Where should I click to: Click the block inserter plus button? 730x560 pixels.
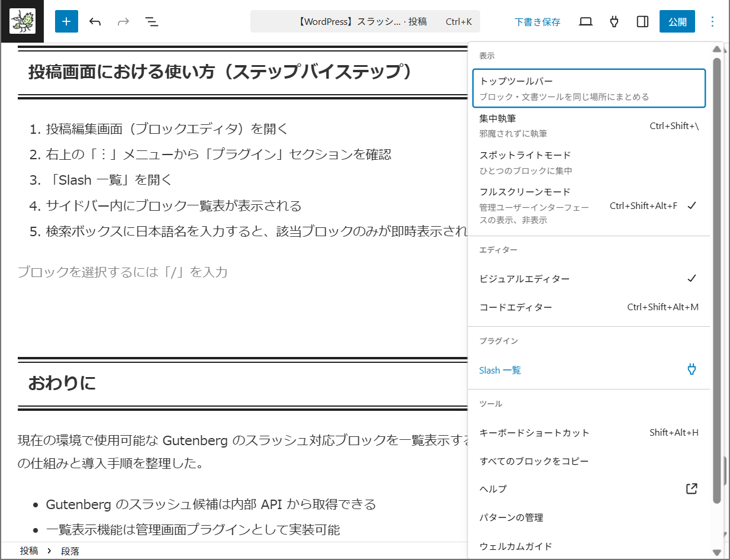66,22
